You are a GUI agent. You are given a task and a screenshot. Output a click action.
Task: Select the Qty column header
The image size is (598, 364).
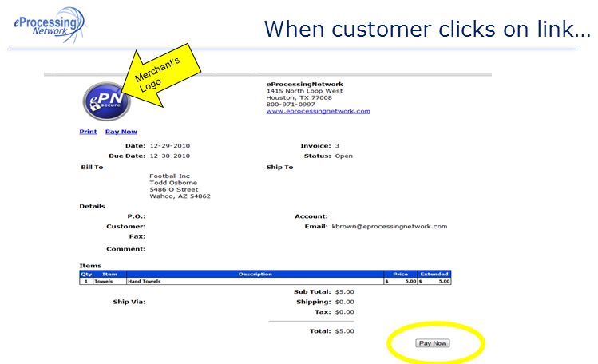coord(86,274)
